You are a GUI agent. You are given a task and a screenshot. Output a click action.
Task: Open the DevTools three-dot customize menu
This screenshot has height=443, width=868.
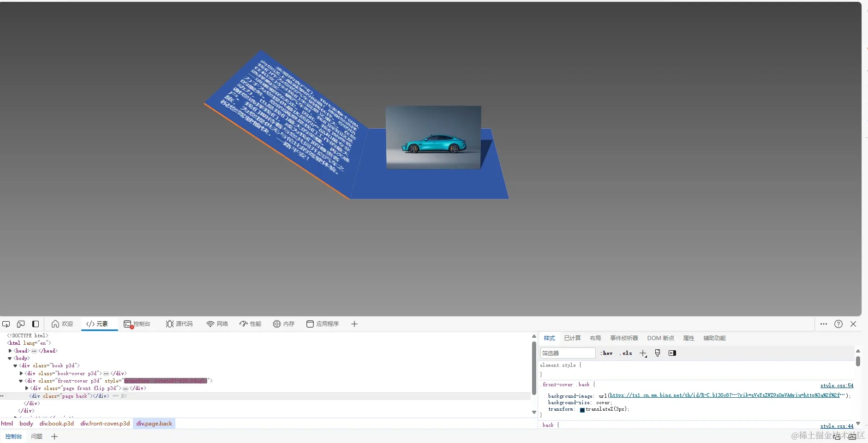[x=824, y=324]
